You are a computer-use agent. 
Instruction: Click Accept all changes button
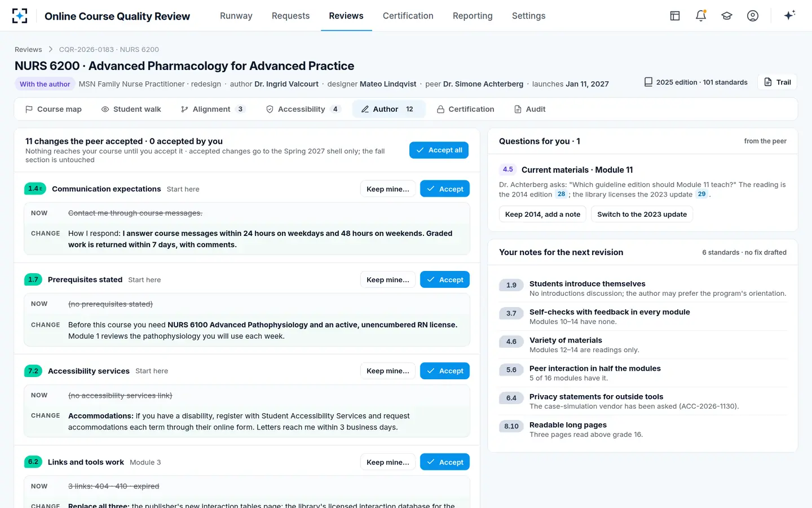click(439, 150)
